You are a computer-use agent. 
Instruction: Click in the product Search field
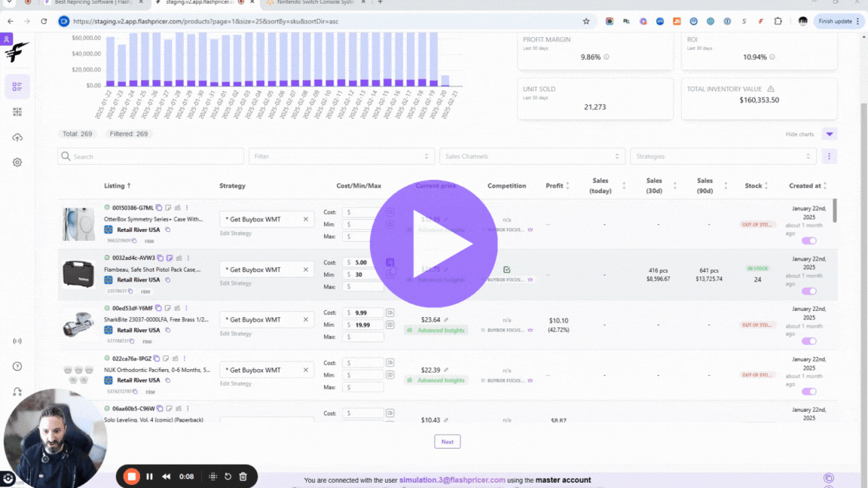[x=151, y=157]
